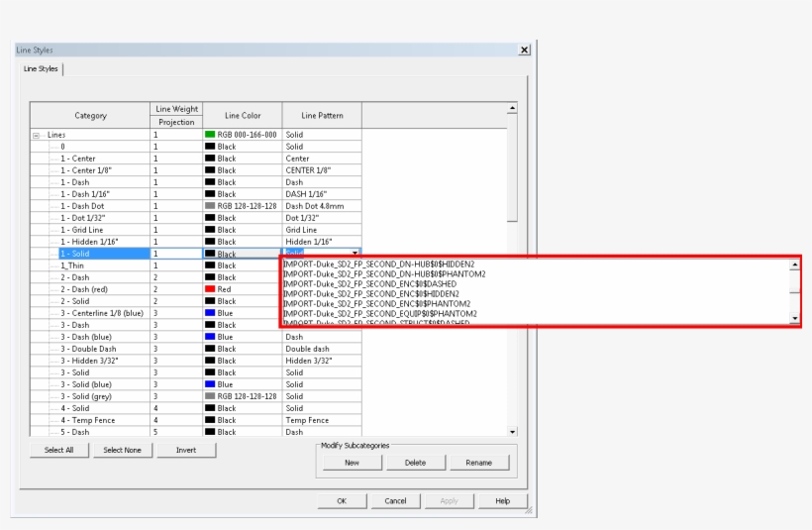Click the CENTER 1/8" line pattern cell

pyautogui.click(x=322, y=170)
